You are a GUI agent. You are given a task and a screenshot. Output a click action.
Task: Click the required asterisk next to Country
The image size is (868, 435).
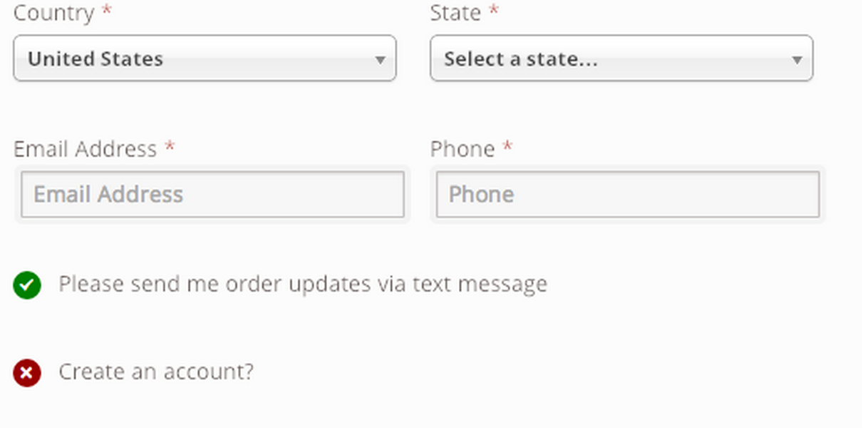(107, 12)
